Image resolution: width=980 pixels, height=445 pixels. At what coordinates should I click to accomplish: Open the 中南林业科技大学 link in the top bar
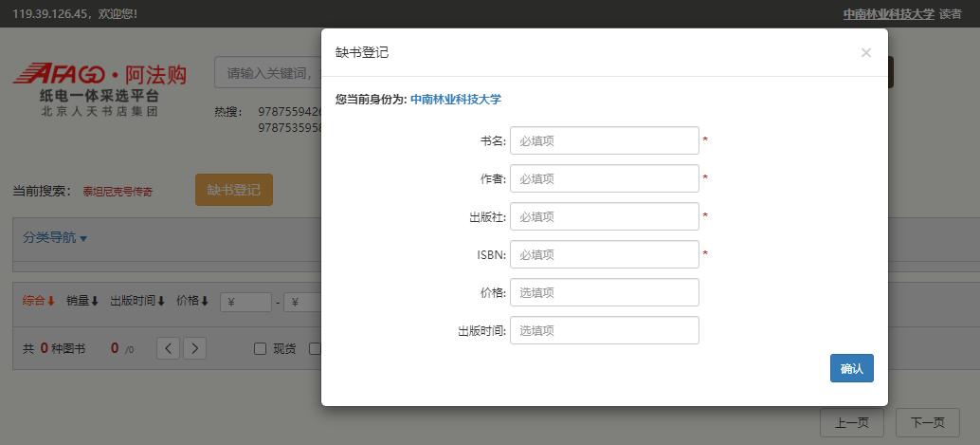(x=888, y=14)
